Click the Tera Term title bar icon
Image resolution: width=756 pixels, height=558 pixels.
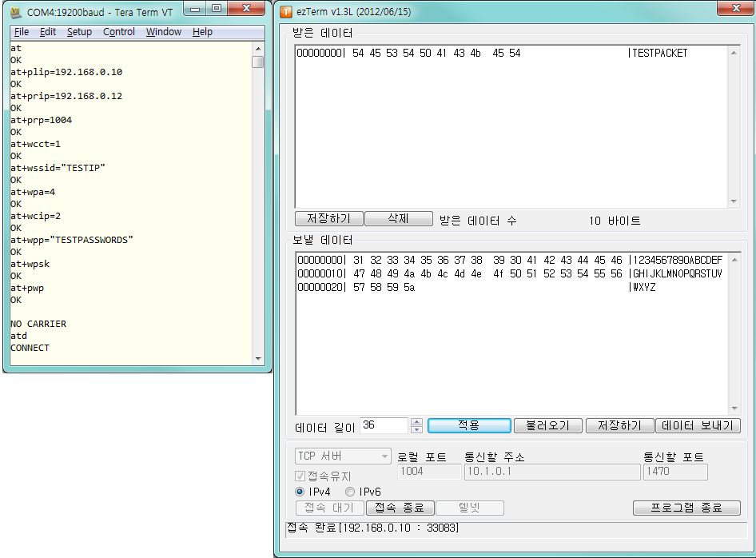(17, 13)
